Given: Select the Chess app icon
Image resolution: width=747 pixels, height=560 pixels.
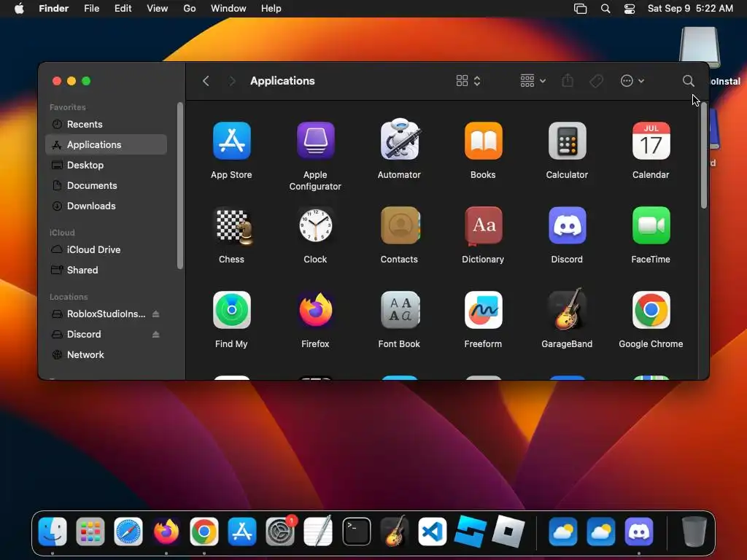Looking at the screenshot, I should click(x=233, y=227).
